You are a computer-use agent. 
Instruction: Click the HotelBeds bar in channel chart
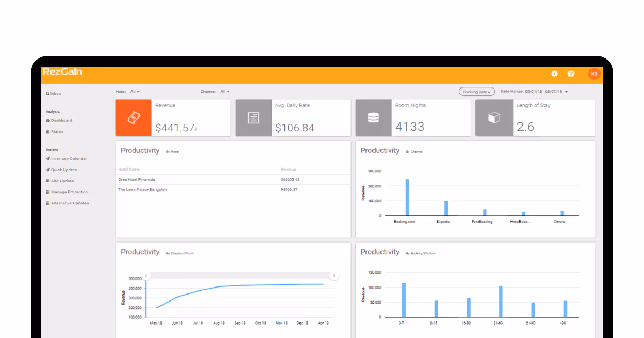click(524, 214)
